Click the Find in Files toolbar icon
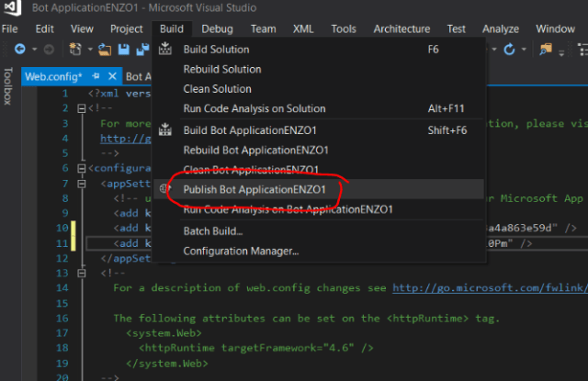The width and height of the screenshot is (588, 381). tap(546, 49)
